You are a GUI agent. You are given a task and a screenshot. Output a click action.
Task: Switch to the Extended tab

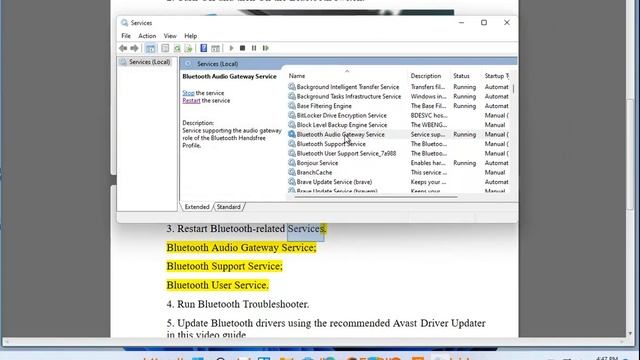[197, 207]
